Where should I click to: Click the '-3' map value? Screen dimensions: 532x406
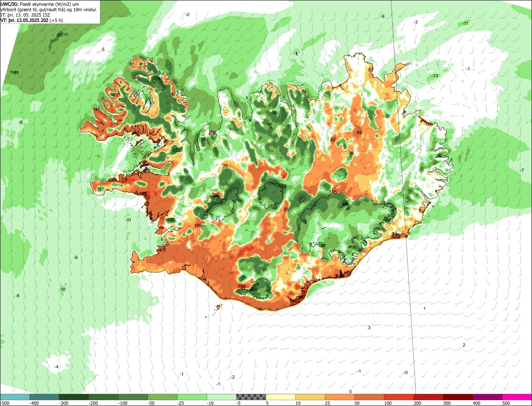coord(416,22)
